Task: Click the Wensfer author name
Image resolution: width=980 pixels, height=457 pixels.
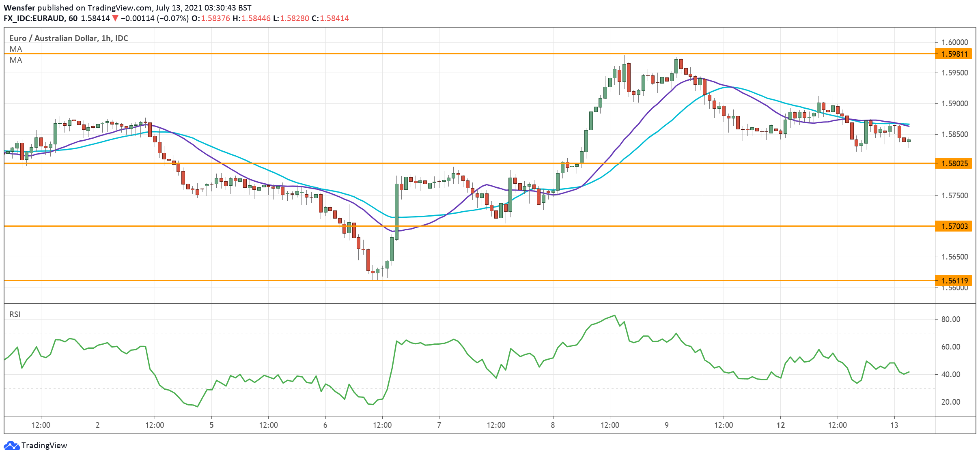Action: pyautogui.click(x=19, y=8)
